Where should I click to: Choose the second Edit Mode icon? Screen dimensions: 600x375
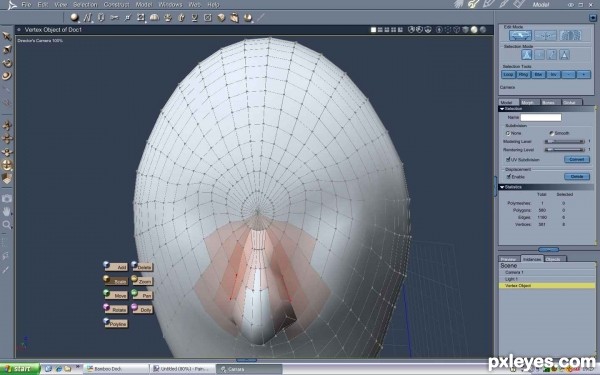[545, 36]
